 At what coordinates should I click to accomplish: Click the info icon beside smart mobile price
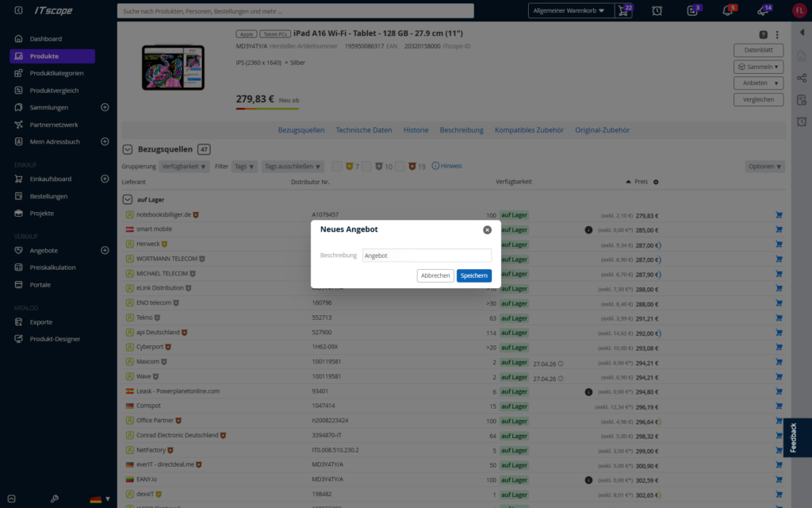point(588,229)
